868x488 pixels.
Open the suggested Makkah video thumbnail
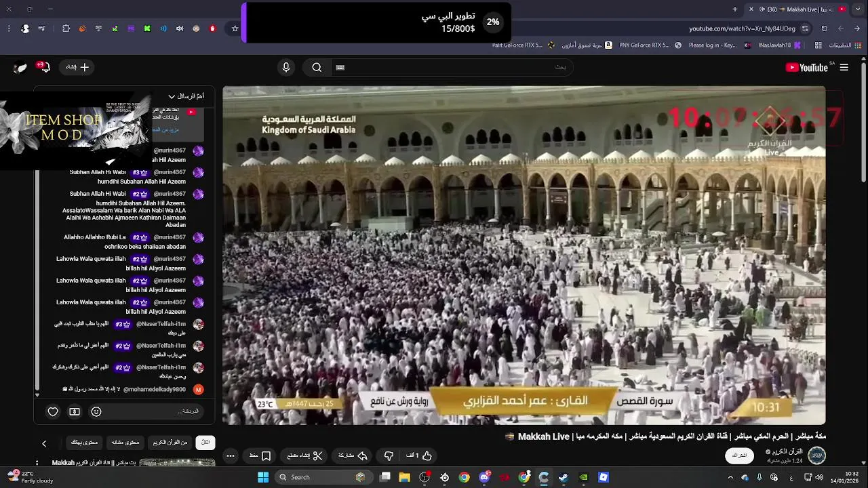coord(177,463)
